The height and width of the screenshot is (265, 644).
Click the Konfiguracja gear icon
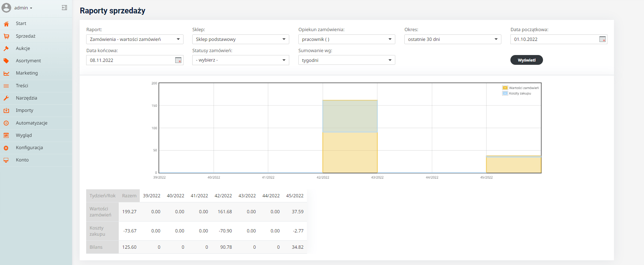coord(6,148)
